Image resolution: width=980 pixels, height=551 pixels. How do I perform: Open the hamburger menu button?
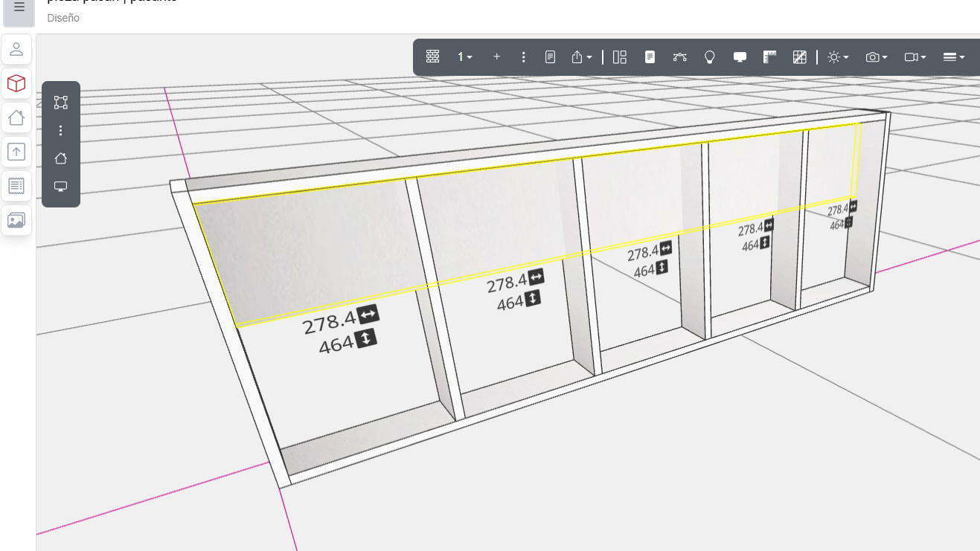click(x=19, y=8)
